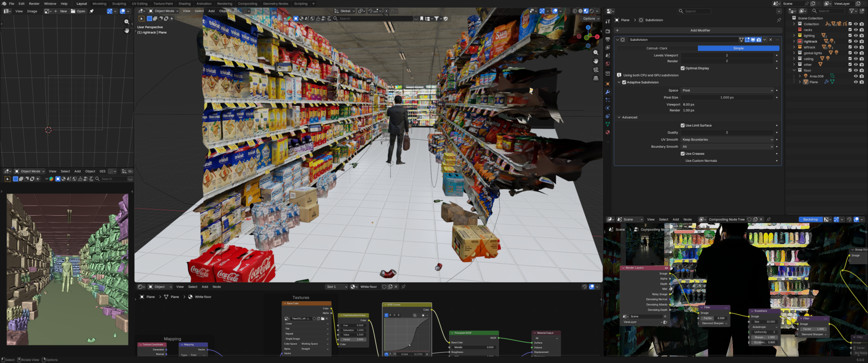Screen dimensions: 868x363
Task: Open the Particles properties tab icon
Action: click(x=608, y=100)
